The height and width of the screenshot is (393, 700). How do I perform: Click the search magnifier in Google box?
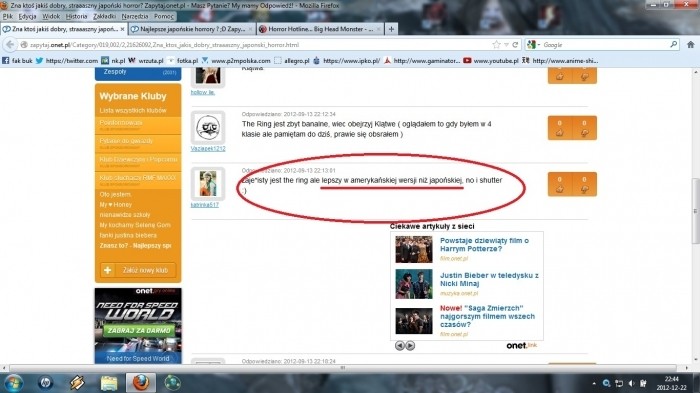coord(673,44)
